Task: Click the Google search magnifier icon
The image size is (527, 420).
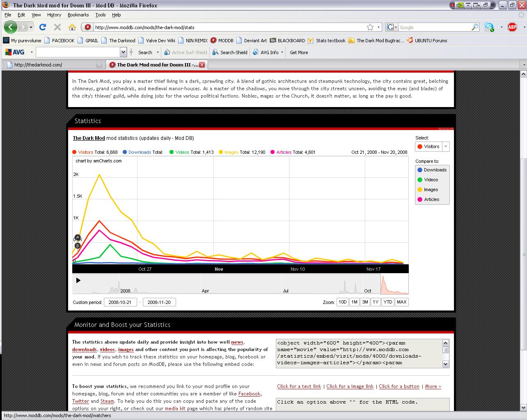Action: [475, 27]
